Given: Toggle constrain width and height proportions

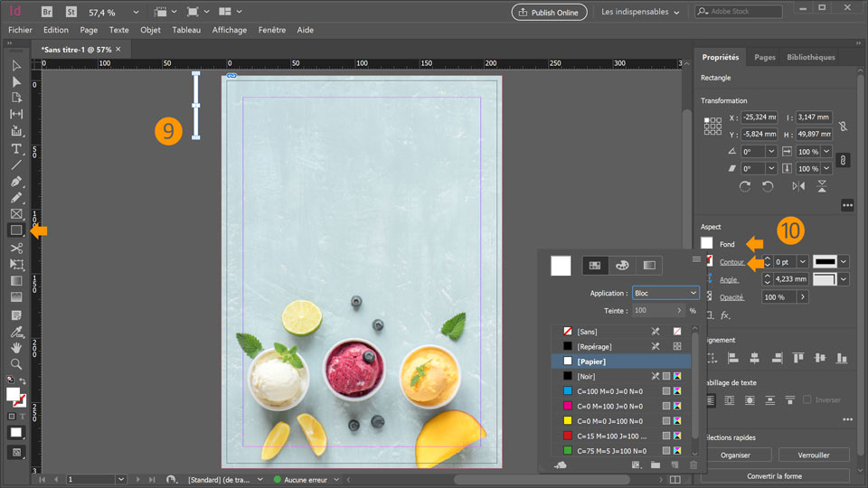Looking at the screenshot, I should pos(843,127).
